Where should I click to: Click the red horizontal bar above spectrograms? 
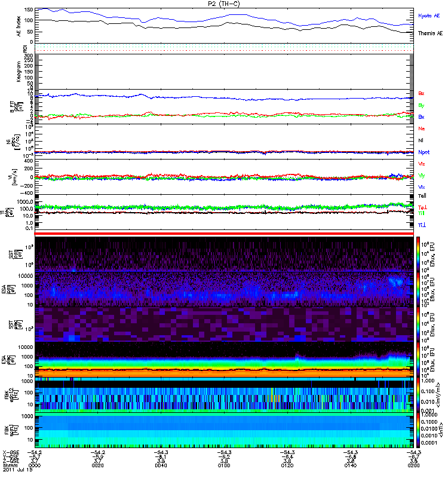coord(224,234)
